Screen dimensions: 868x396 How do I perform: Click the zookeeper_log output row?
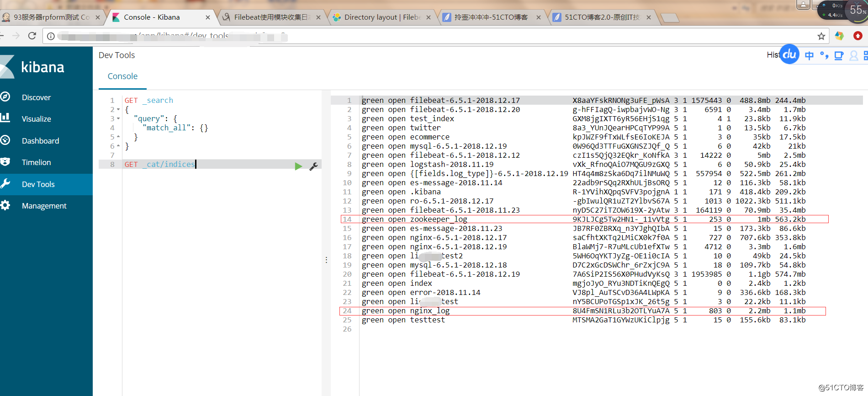tap(583, 219)
